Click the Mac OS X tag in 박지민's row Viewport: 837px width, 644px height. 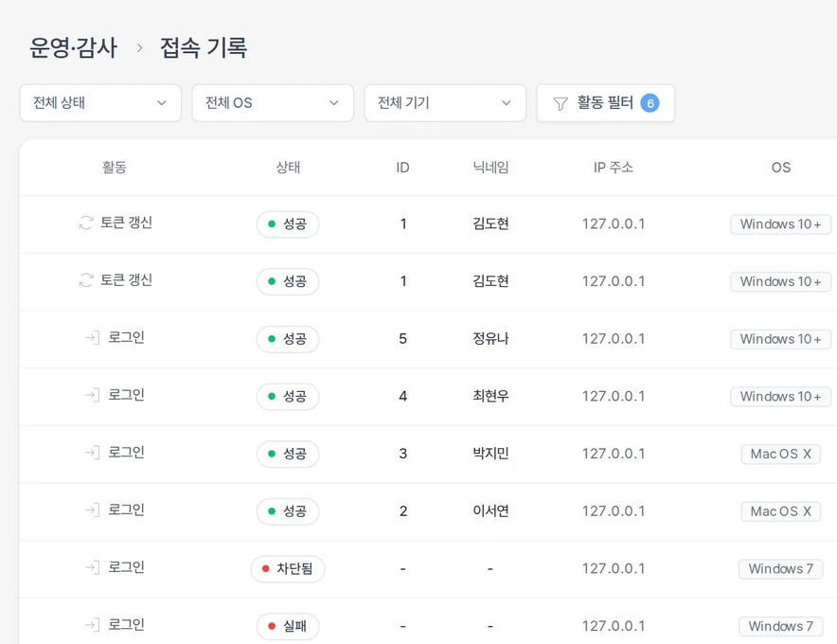(x=780, y=454)
